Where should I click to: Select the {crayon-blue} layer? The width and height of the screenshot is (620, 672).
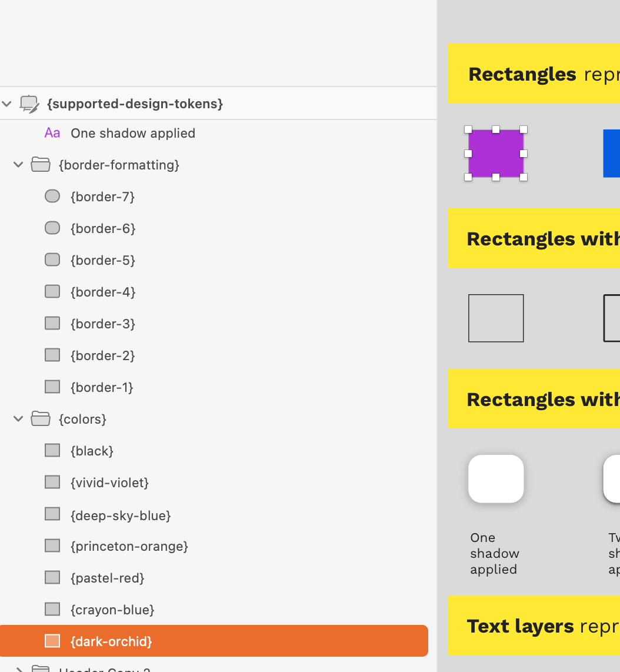click(112, 610)
